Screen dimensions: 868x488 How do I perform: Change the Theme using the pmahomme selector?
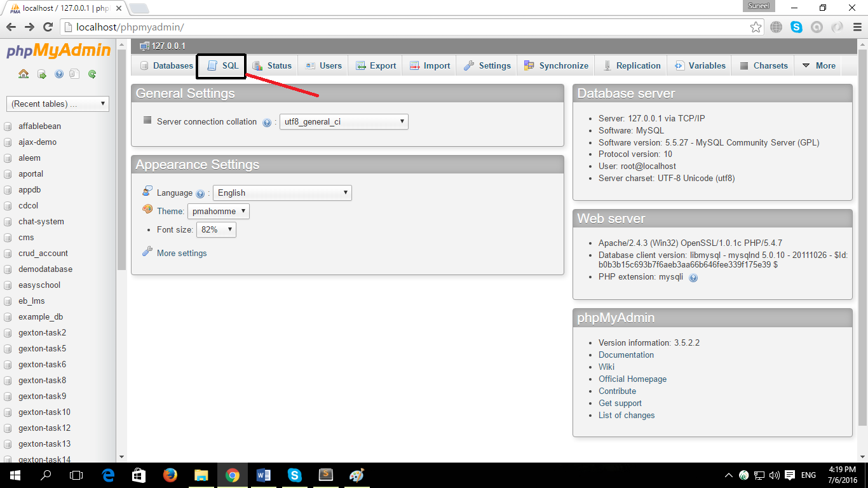218,210
